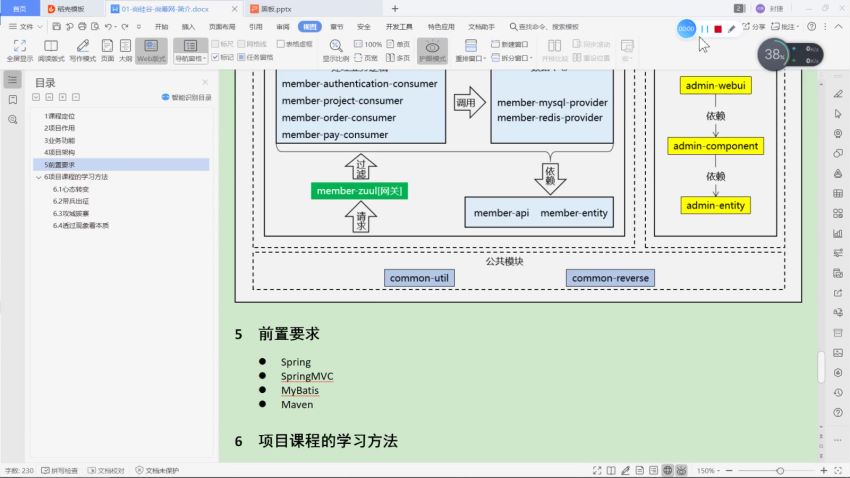Viewport: 850px width, 478px height.
Task: Select the writing mode icon (写作模式)
Action: (x=82, y=50)
